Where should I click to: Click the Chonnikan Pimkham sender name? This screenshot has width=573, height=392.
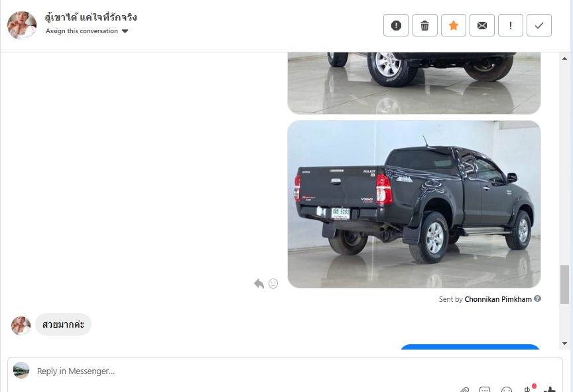click(x=497, y=299)
